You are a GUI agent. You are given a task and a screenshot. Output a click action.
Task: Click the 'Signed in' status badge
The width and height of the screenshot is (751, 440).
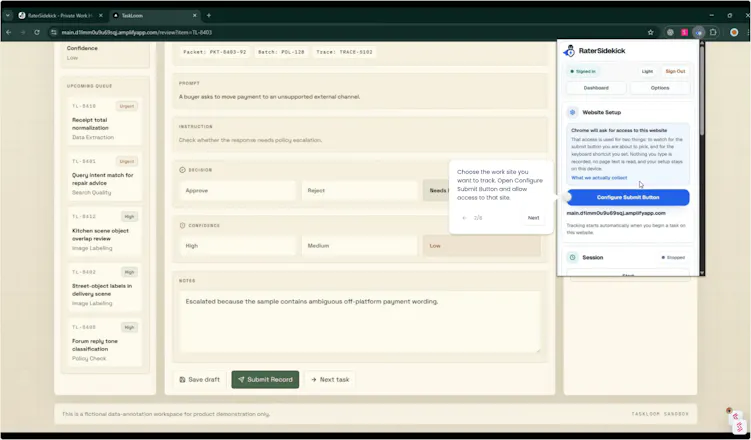[x=583, y=71]
